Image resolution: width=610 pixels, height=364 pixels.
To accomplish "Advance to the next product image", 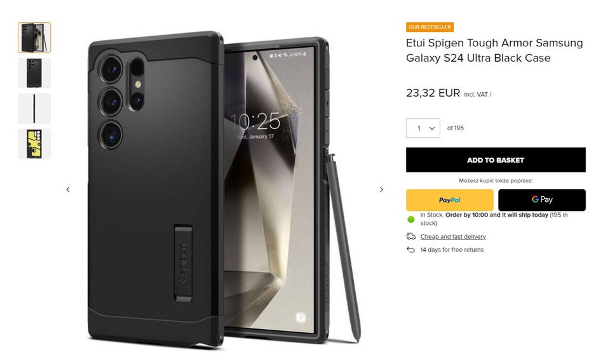I will 381,189.
